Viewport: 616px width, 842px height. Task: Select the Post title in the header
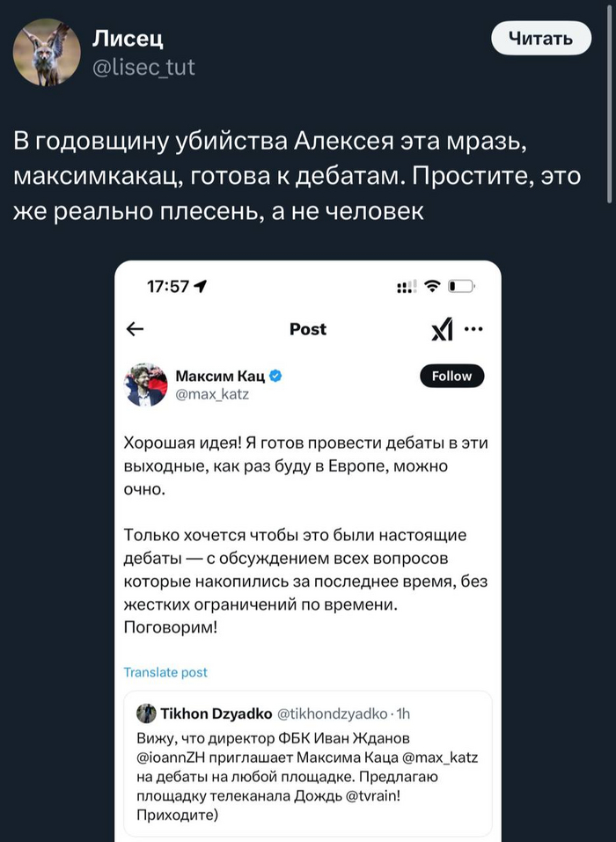(308, 329)
